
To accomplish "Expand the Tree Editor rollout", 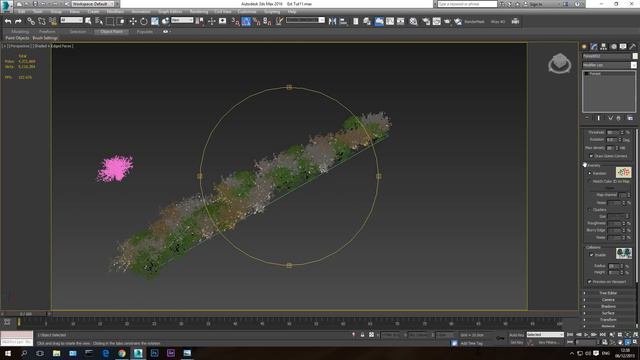I will click(608, 293).
